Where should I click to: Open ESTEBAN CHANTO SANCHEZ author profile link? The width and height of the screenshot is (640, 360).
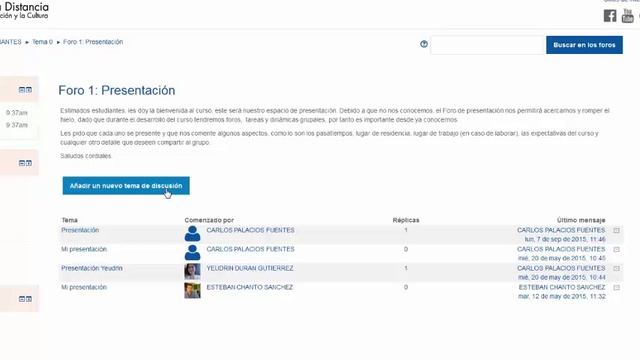pyautogui.click(x=249, y=287)
